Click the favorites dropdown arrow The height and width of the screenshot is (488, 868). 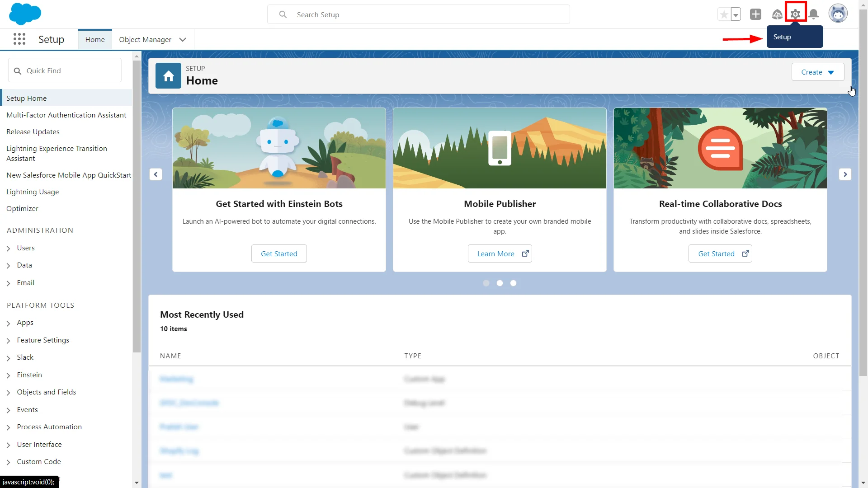[x=736, y=14]
